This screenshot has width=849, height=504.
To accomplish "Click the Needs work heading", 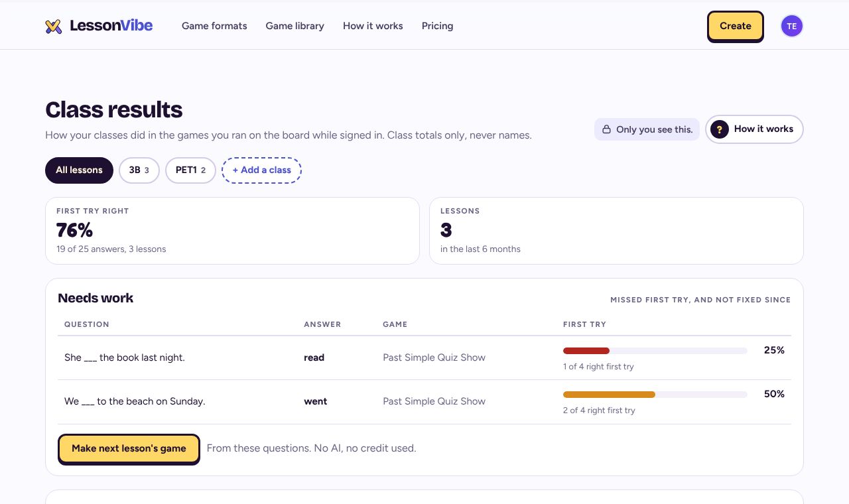I will tap(96, 298).
